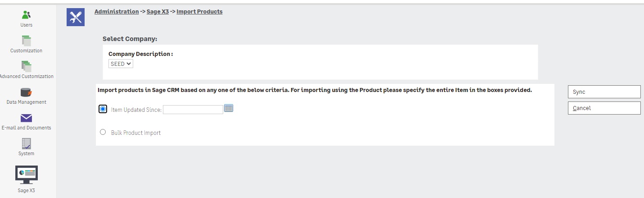
Task: Expand the Company Description SEED dropdown
Action: (121, 64)
